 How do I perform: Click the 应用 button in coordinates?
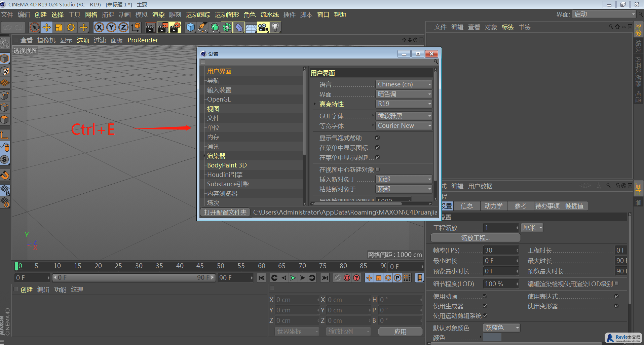[400, 332]
